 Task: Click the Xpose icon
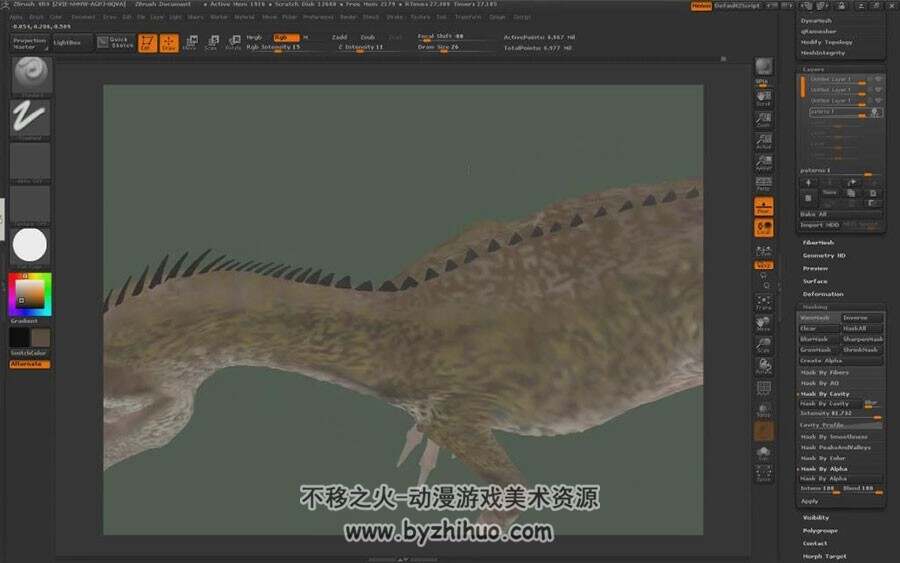(763, 473)
